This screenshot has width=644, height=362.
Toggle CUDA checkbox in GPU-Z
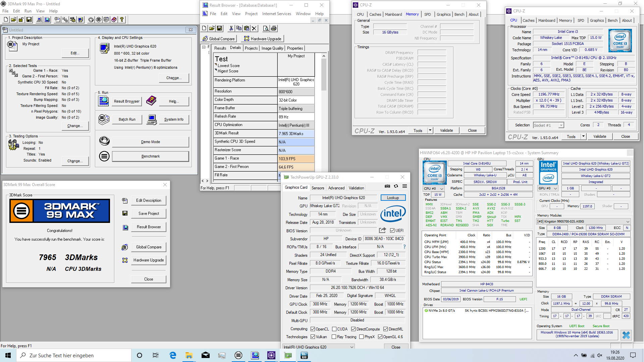pyautogui.click(x=334, y=329)
